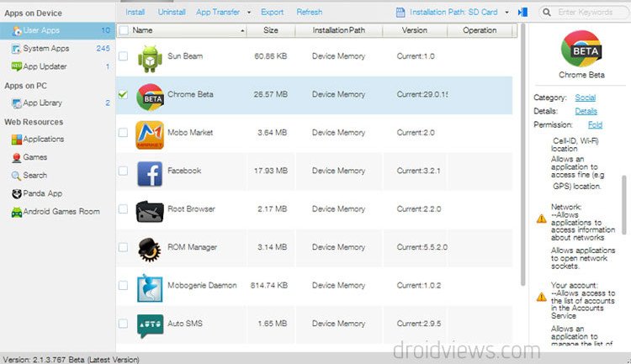The image size is (631, 364).
Task: Click the Games sidebar icon
Action: click(17, 158)
